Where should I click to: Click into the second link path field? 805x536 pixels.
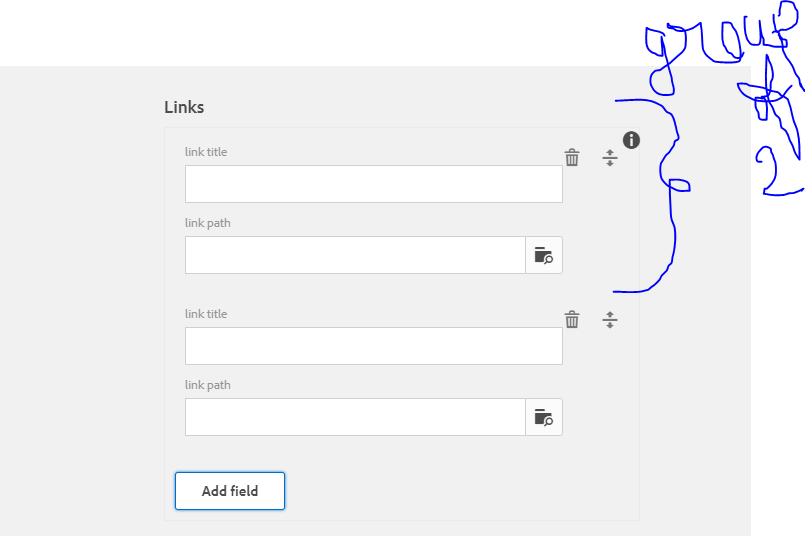point(355,417)
